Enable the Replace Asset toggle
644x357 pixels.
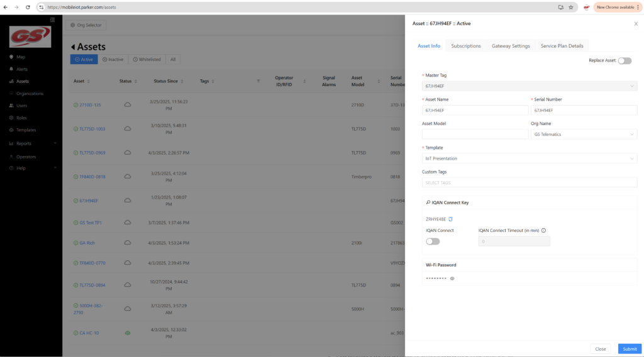(x=625, y=61)
